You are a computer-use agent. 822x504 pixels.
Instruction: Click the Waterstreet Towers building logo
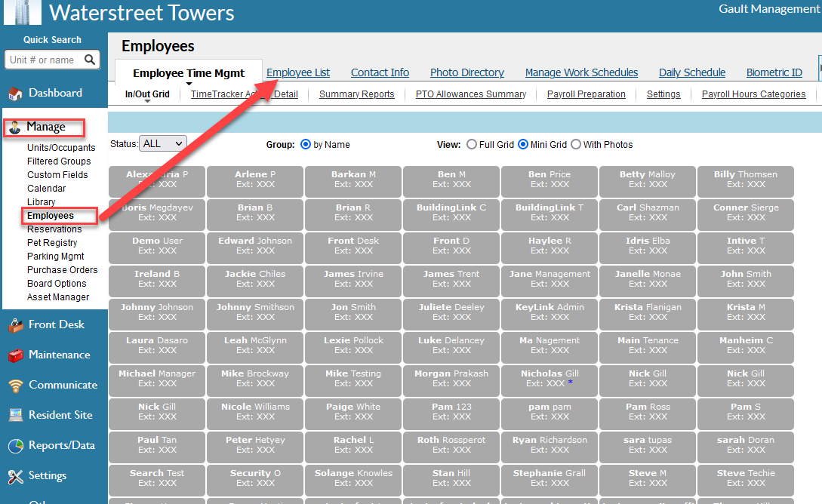(23, 13)
